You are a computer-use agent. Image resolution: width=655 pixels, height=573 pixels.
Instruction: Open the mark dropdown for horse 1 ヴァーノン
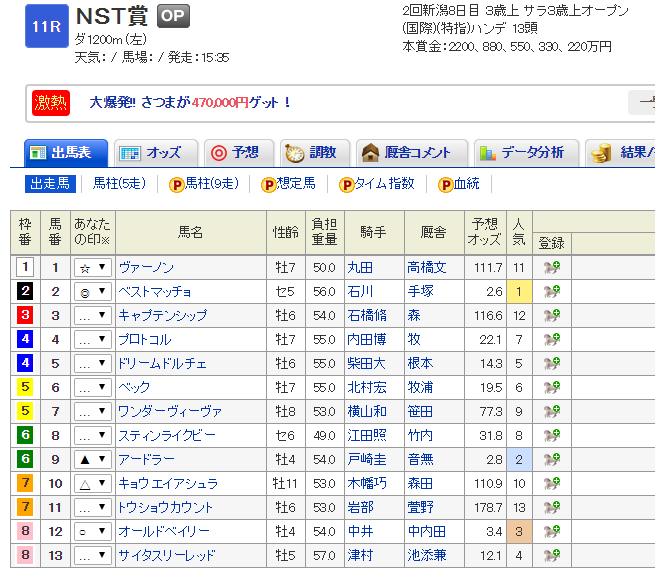93,268
